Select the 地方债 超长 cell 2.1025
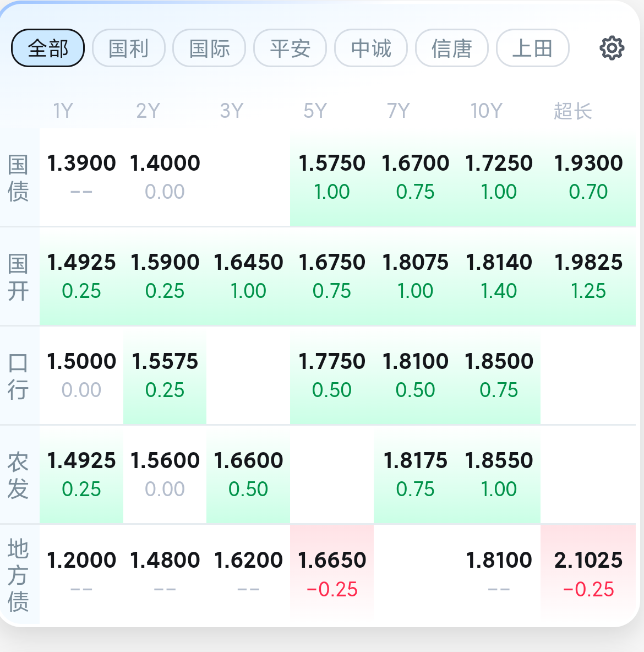Image resolution: width=644 pixels, height=652 pixels. pos(588,574)
